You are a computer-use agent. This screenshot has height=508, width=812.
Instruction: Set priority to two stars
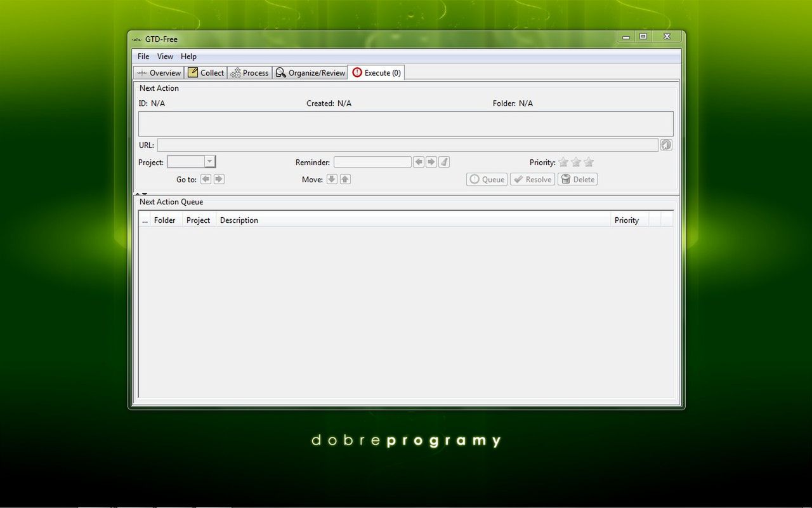point(576,162)
